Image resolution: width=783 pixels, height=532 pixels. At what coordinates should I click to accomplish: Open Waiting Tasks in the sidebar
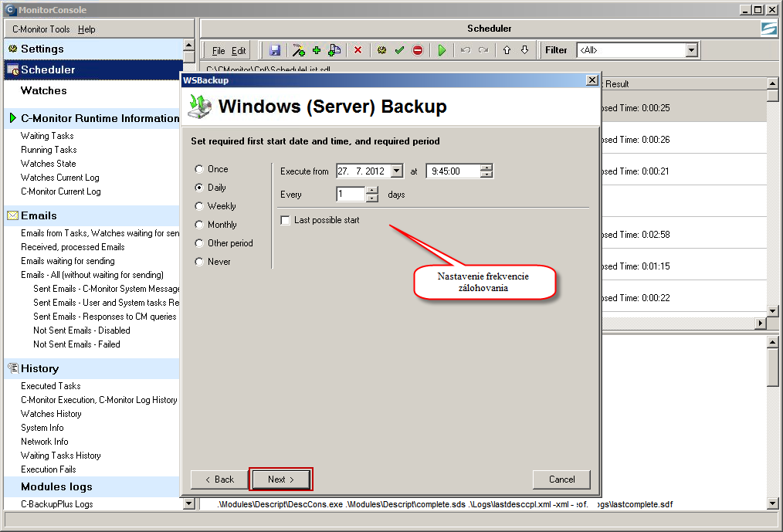pyautogui.click(x=47, y=136)
